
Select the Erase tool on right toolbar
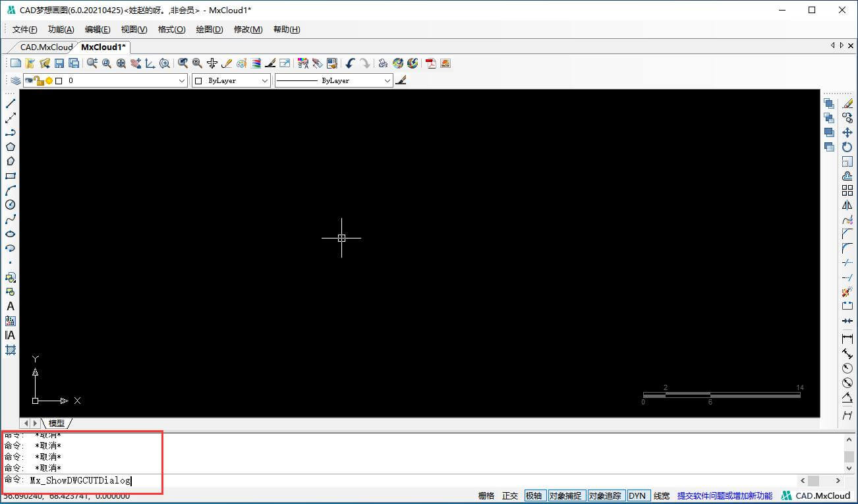point(847,103)
